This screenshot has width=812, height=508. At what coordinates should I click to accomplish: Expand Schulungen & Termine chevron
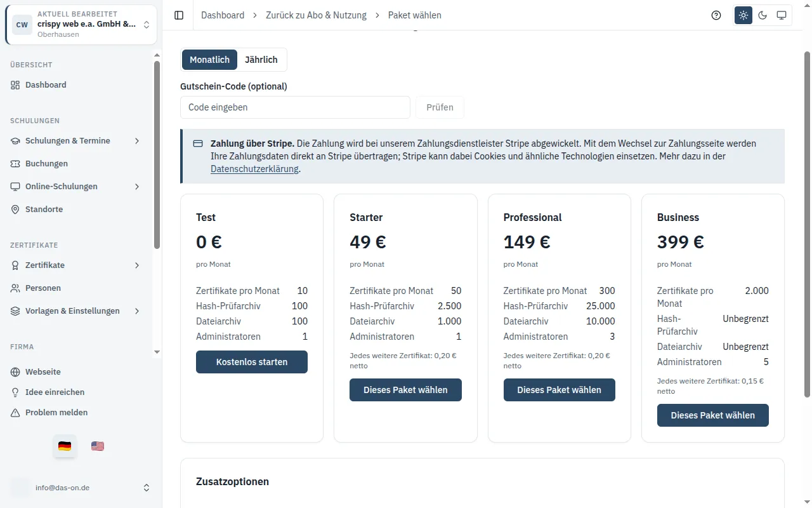(137, 141)
